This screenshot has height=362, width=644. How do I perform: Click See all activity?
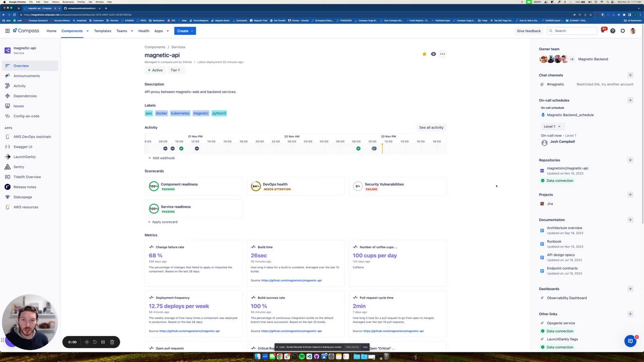[431, 127]
